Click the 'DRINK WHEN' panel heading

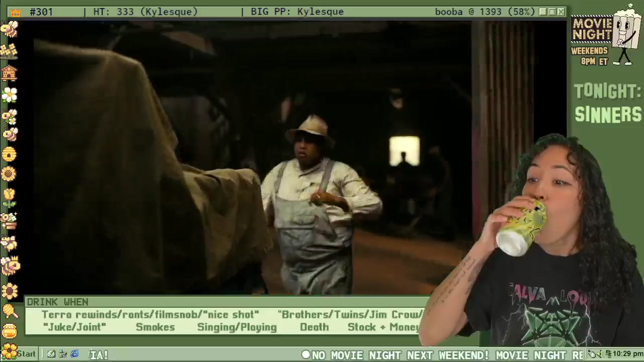tap(58, 302)
